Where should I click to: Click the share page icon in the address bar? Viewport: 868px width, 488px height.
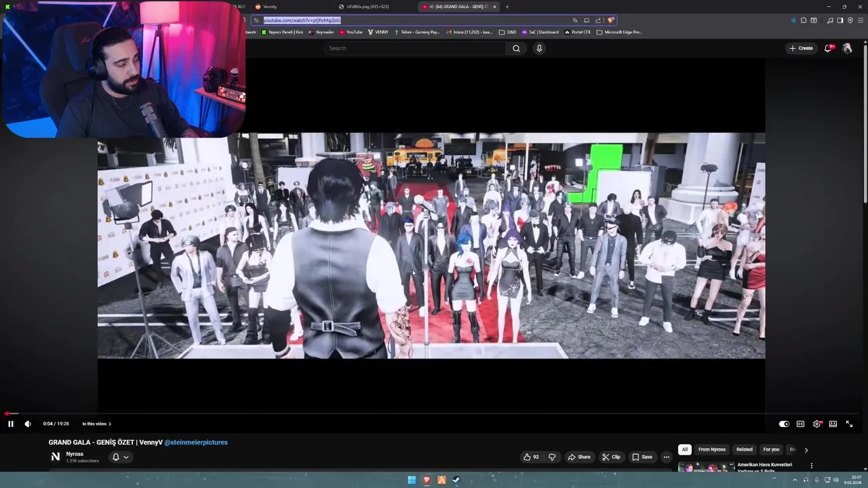598,20
